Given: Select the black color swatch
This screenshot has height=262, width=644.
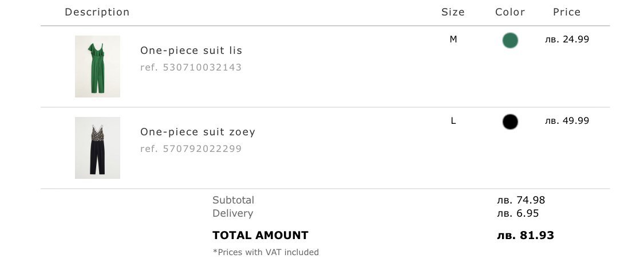Looking at the screenshot, I should click(510, 122).
